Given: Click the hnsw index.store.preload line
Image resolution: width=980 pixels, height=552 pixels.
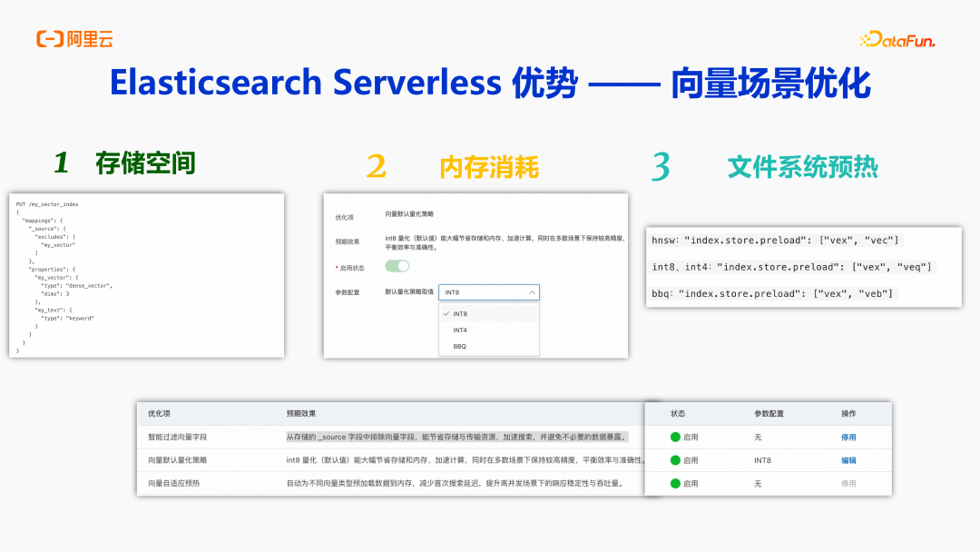Looking at the screenshot, I should click(x=775, y=240).
